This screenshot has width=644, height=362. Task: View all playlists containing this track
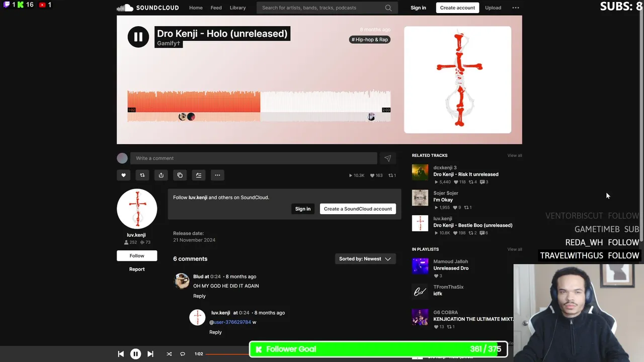514,249
